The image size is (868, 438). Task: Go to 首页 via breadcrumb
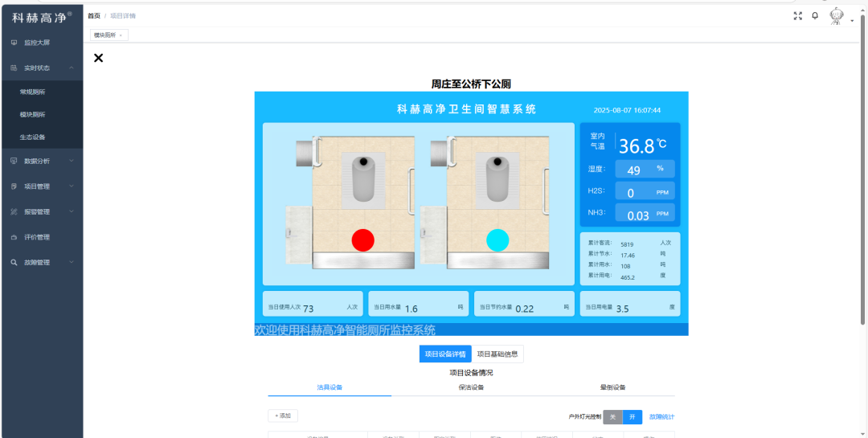(94, 16)
